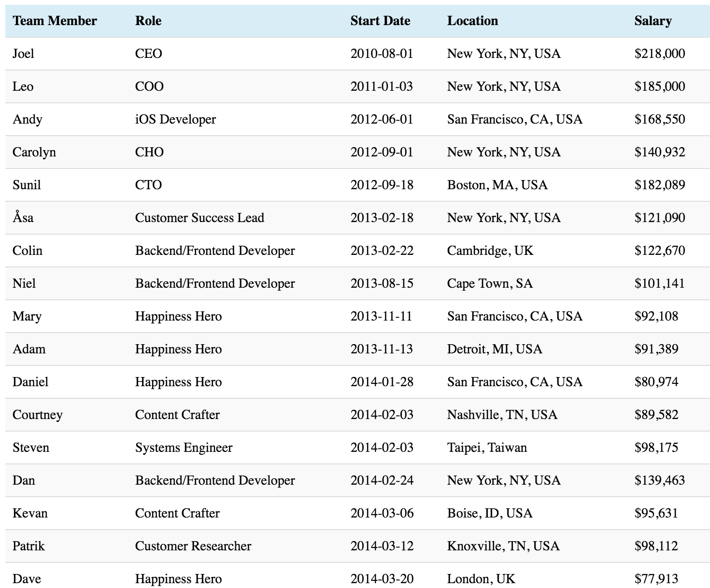The width and height of the screenshot is (710, 588).
Task: Click the name Mary
Action: click(x=27, y=316)
